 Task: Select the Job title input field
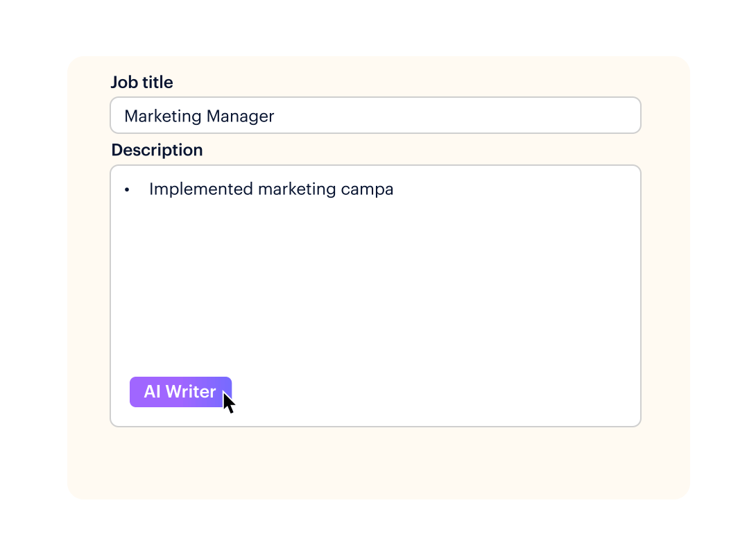[x=375, y=115]
